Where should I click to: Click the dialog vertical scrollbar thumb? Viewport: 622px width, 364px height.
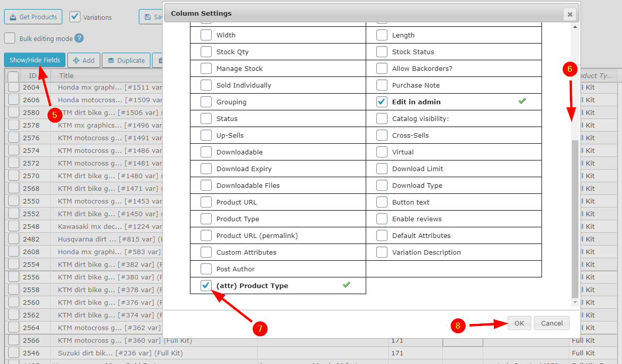click(x=574, y=218)
